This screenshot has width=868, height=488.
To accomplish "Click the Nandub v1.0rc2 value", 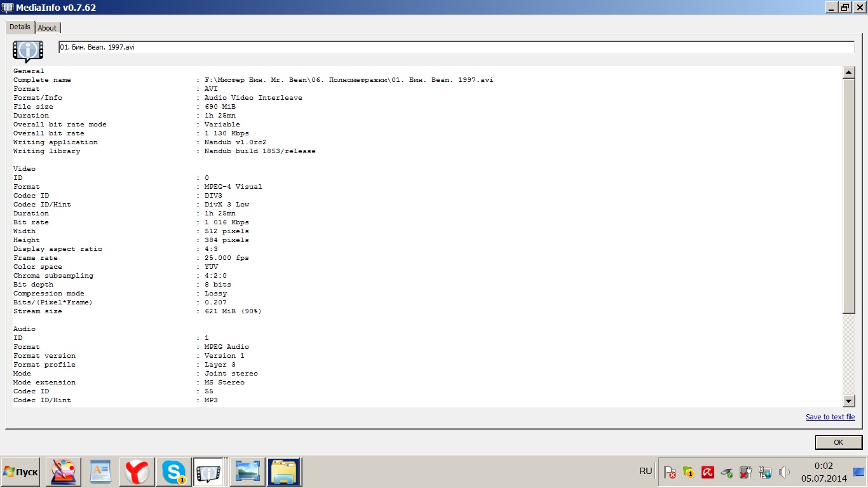I will point(236,142).
